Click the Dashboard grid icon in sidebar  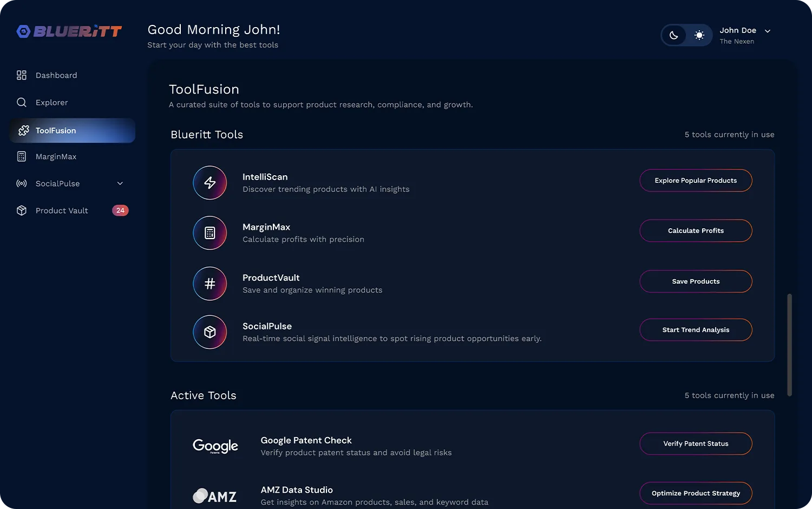coord(22,75)
